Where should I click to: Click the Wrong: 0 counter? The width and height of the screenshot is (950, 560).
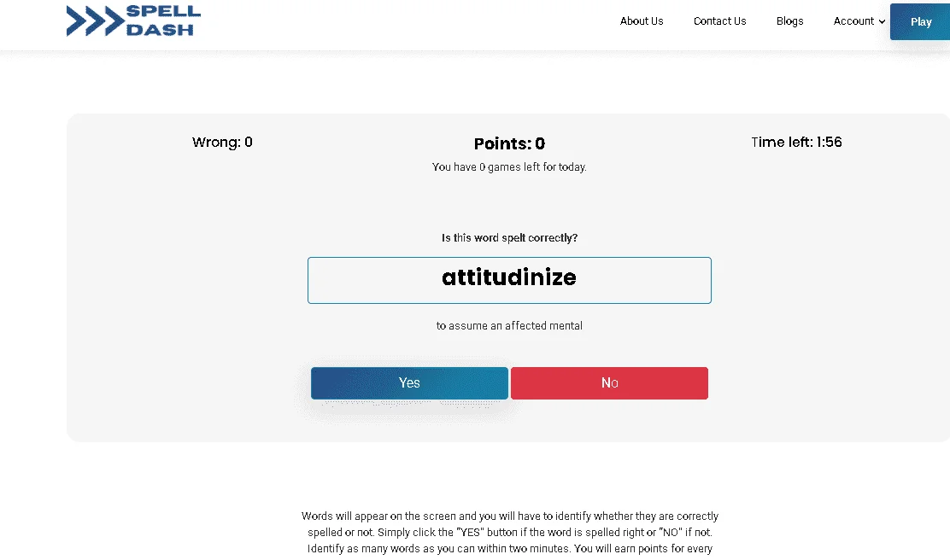222,143
